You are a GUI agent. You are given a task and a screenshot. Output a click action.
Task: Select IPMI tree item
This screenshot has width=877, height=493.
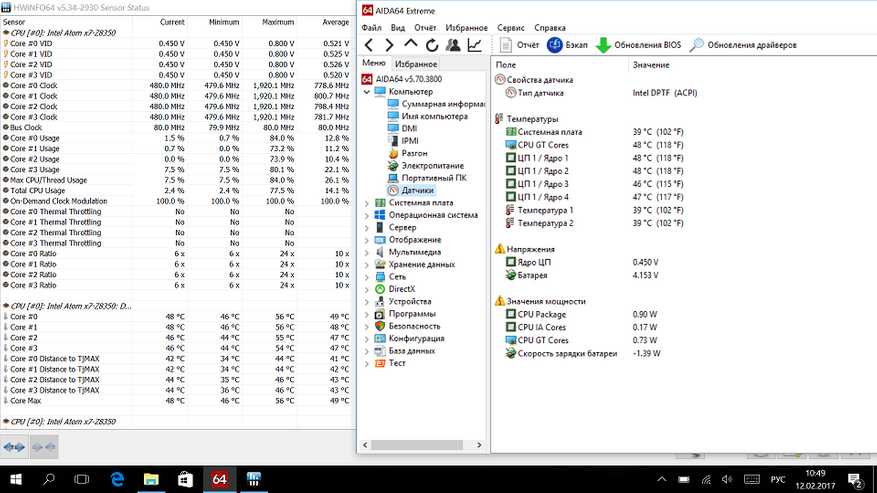(x=403, y=140)
